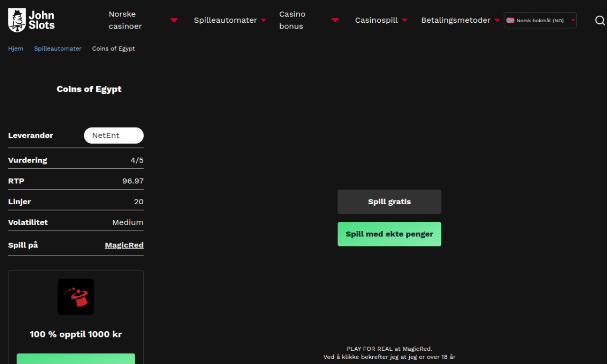Click the Leverandør label
Viewport: 607px width, 364px height.
[31, 136]
